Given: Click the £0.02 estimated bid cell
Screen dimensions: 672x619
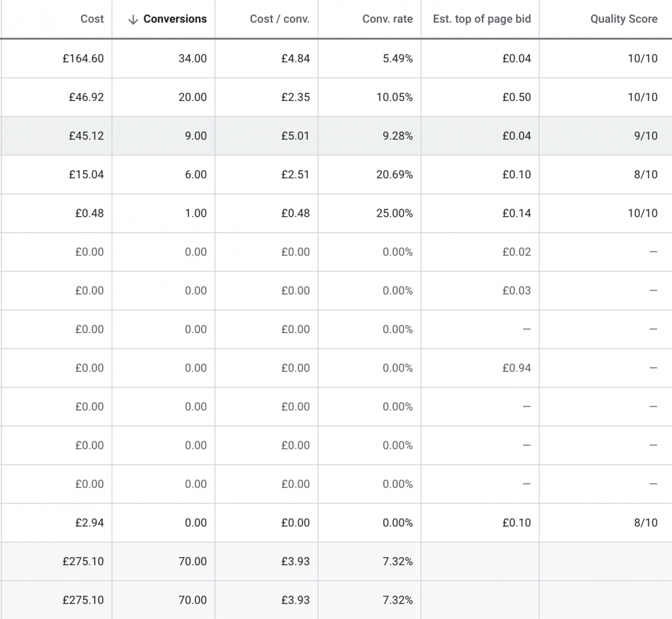Looking at the screenshot, I should point(516,252).
